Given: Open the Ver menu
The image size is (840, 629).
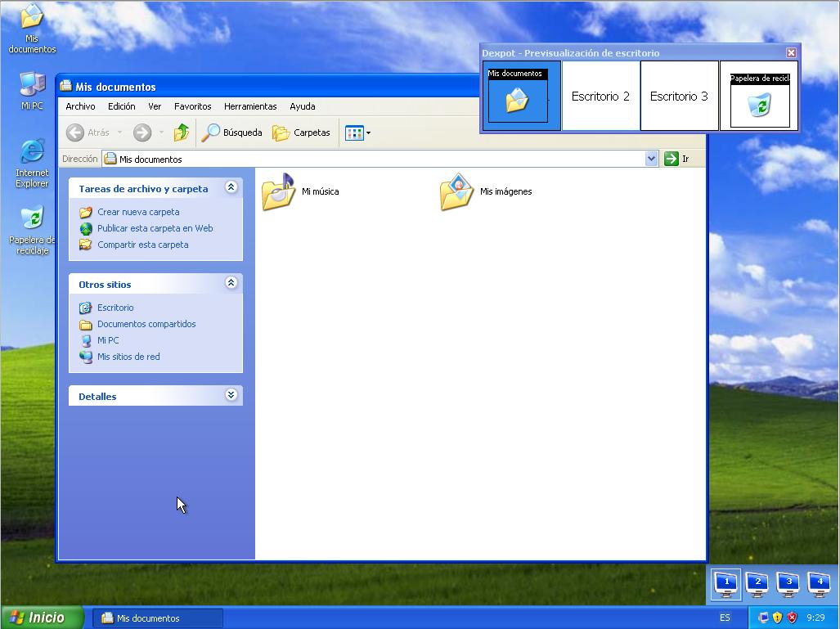Looking at the screenshot, I should pos(155,106).
